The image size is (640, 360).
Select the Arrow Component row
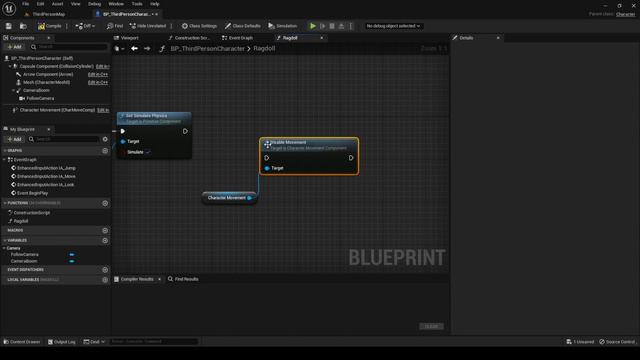48,74
